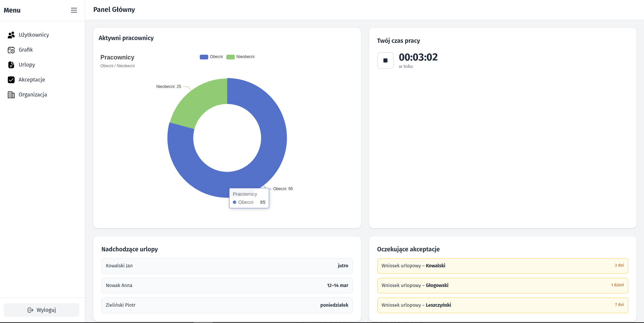Open Kowalski's pending leave request
This screenshot has width=644, height=323.
(502, 266)
